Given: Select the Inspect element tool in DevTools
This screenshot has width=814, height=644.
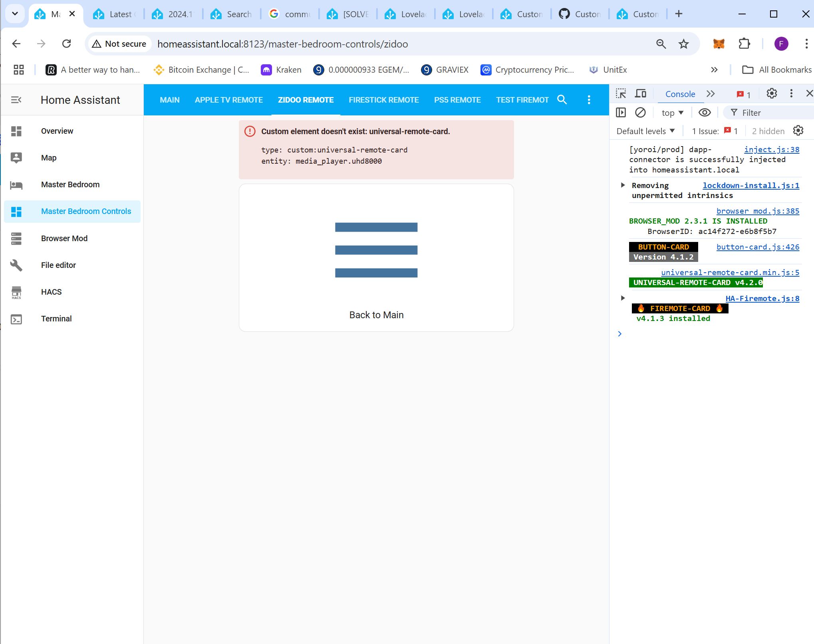Looking at the screenshot, I should [621, 93].
